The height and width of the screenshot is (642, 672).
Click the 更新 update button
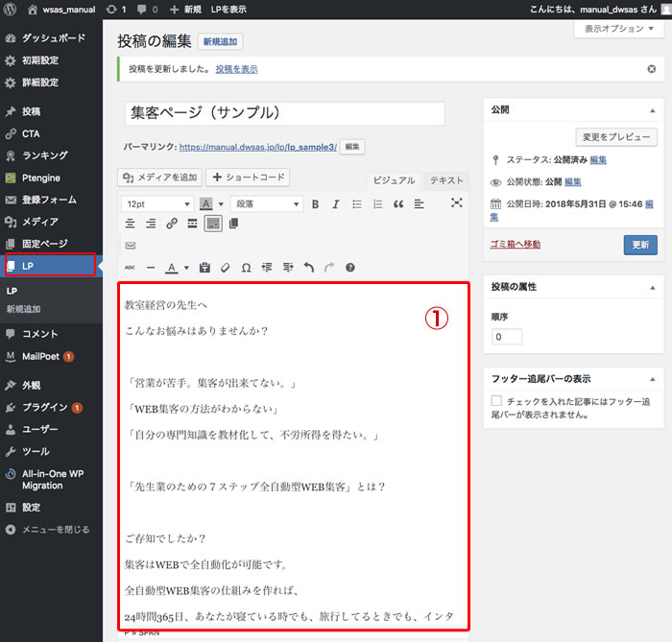tap(640, 245)
